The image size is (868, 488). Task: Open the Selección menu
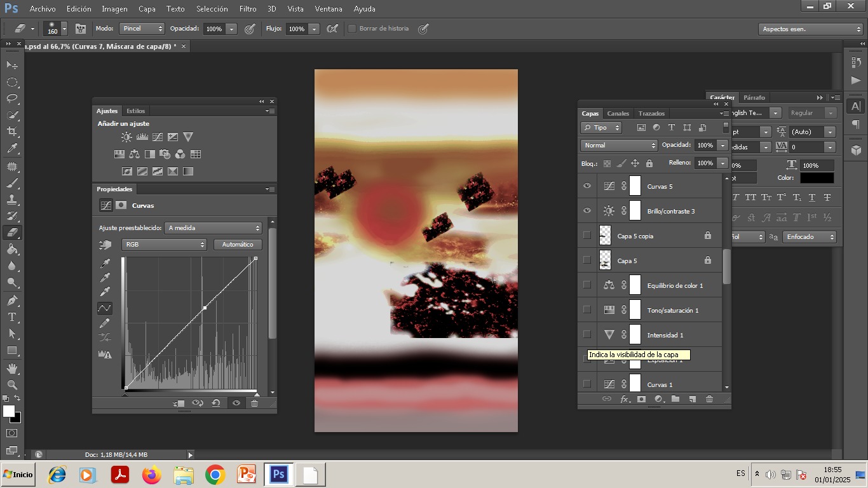coord(212,9)
